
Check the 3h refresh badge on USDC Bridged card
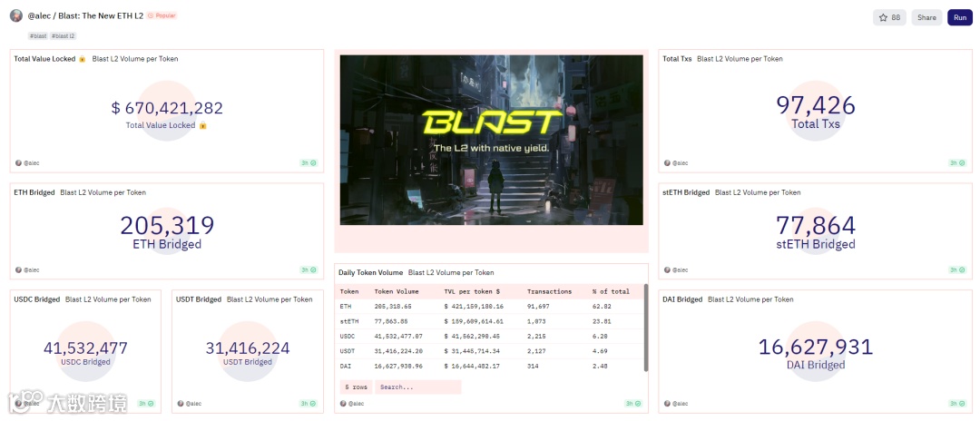146,404
